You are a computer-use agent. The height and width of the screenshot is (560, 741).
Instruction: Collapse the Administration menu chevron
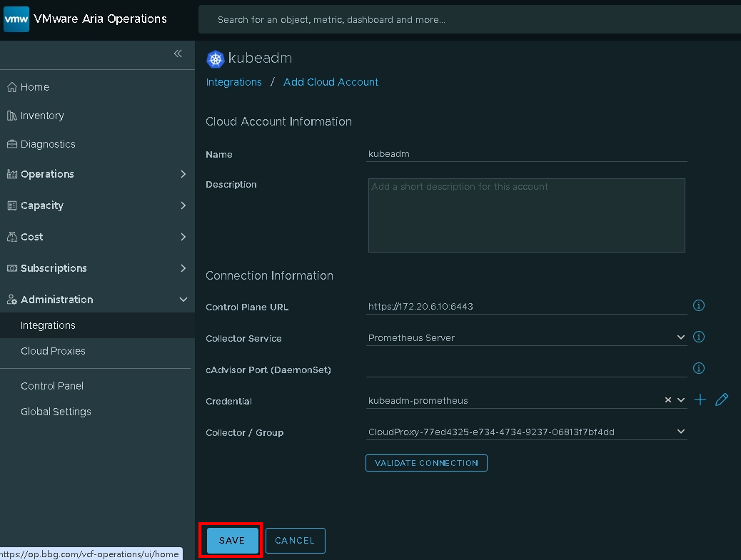pos(183,300)
